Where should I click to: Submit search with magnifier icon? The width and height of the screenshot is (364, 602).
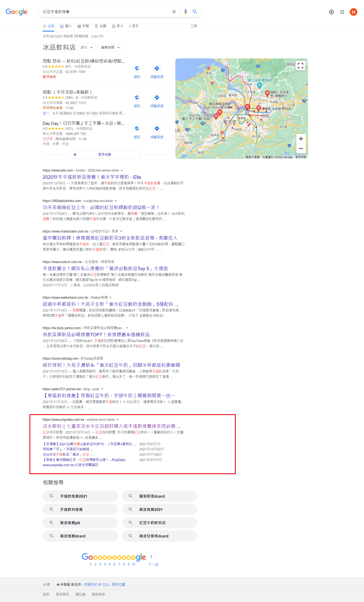point(195,12)
